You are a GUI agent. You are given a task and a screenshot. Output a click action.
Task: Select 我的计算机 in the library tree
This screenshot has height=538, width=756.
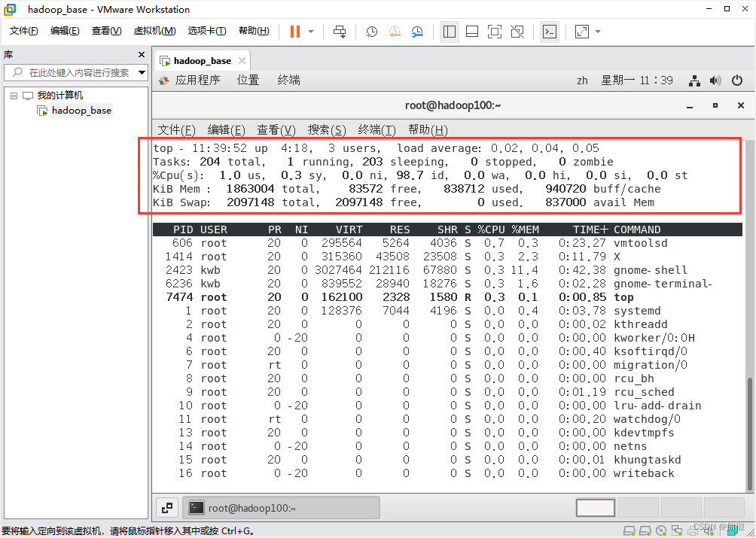(x=59, y=96)
